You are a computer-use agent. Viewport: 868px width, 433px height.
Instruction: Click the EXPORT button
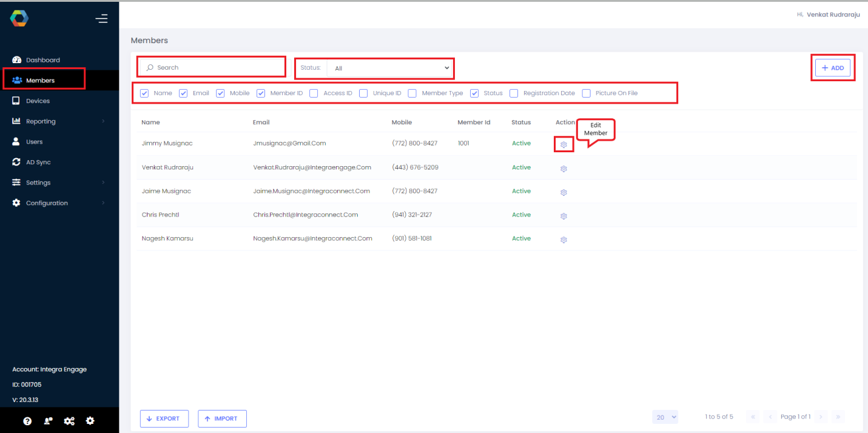tap(164, 418)
